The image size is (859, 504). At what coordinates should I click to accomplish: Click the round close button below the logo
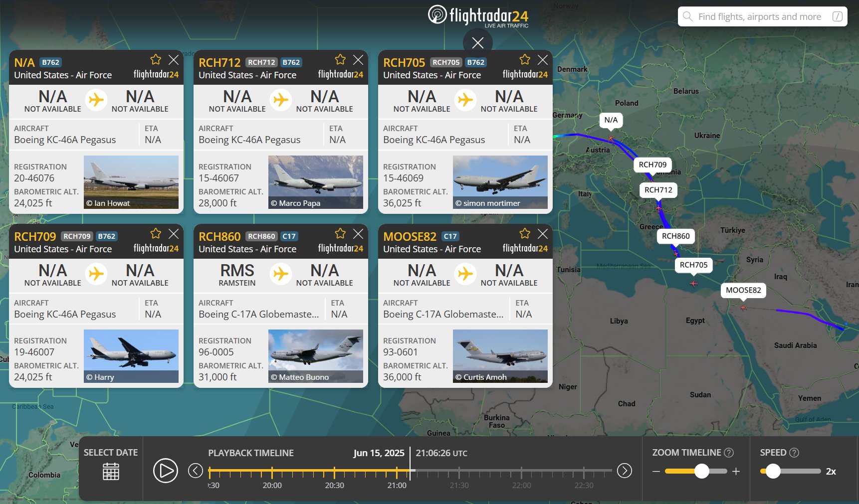point(478,43)
